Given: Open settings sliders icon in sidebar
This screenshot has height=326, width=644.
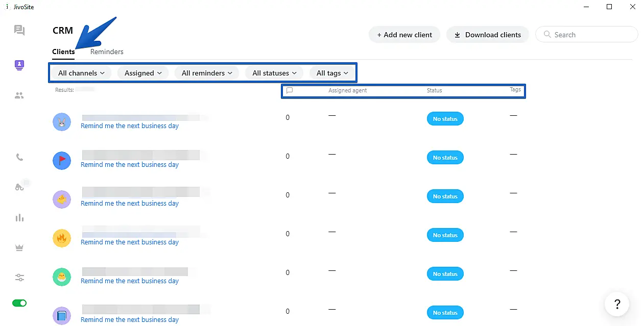Looking at the screenshot, I should 19,278.
